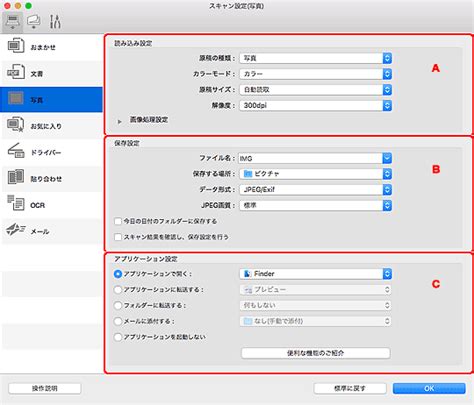Screen dimensions: 474x405
Task: Click the アプリケーション設定 section heading
Action: pos(146,259)
